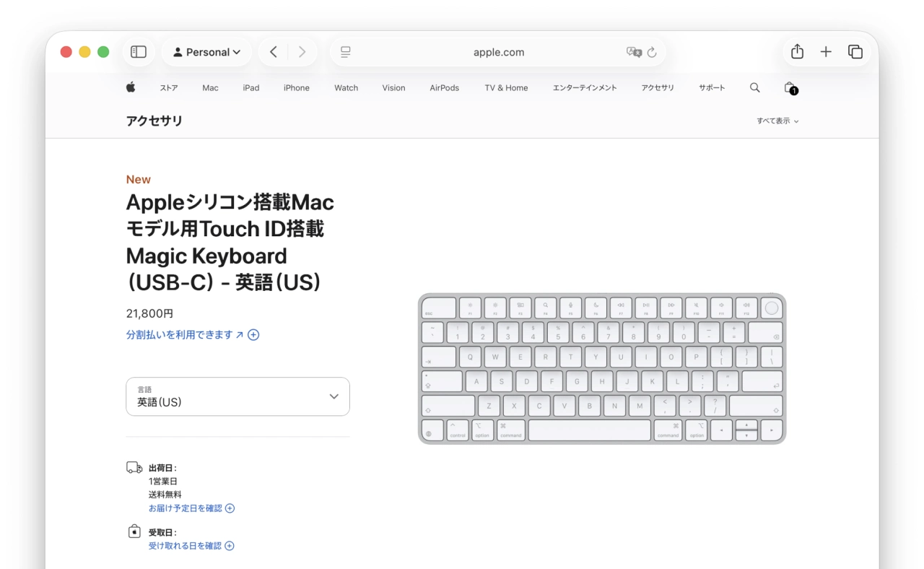Search apple.com with the magnifier icon
924x569 pixels.
point(755,87)
